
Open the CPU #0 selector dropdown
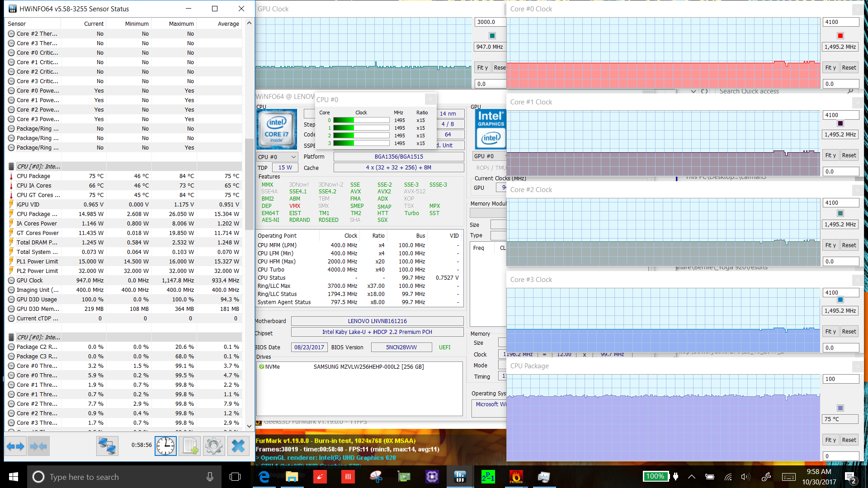click(x=277, y=157)
